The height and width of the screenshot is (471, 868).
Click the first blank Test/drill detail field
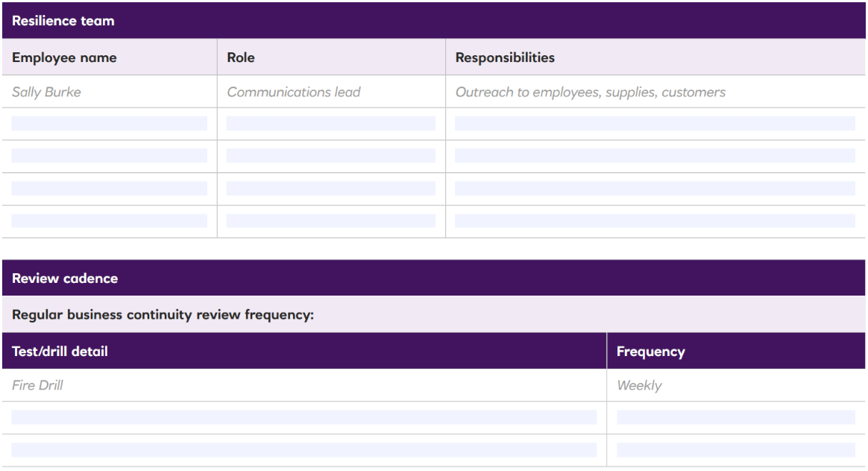(304, 417)
